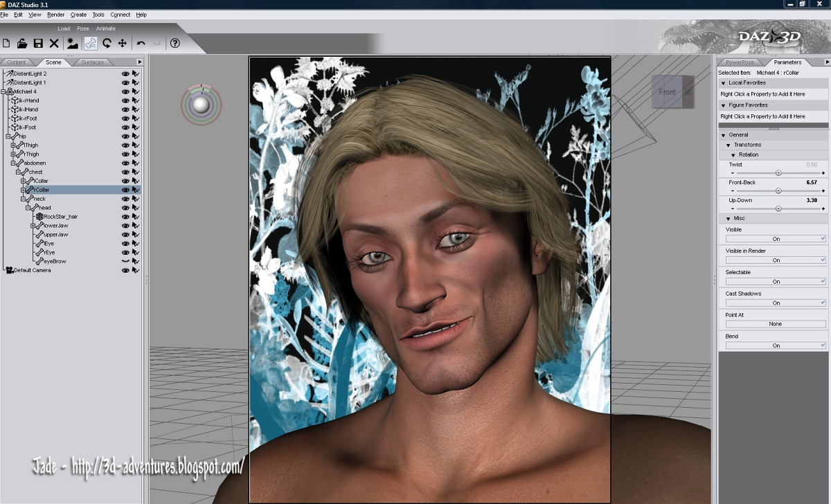831x504 pixels.
Task: Open Parameters pane options arrow
Action: tap(827, 62)
